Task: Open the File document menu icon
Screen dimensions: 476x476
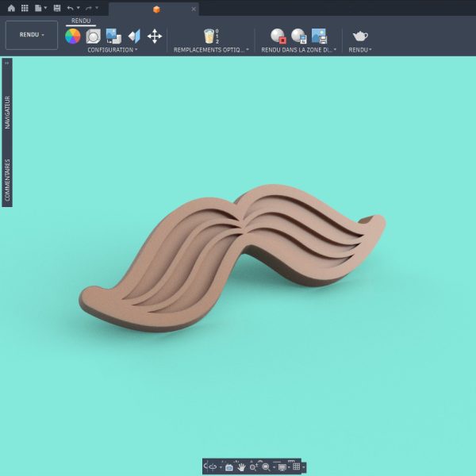Action: coord(38,8)
